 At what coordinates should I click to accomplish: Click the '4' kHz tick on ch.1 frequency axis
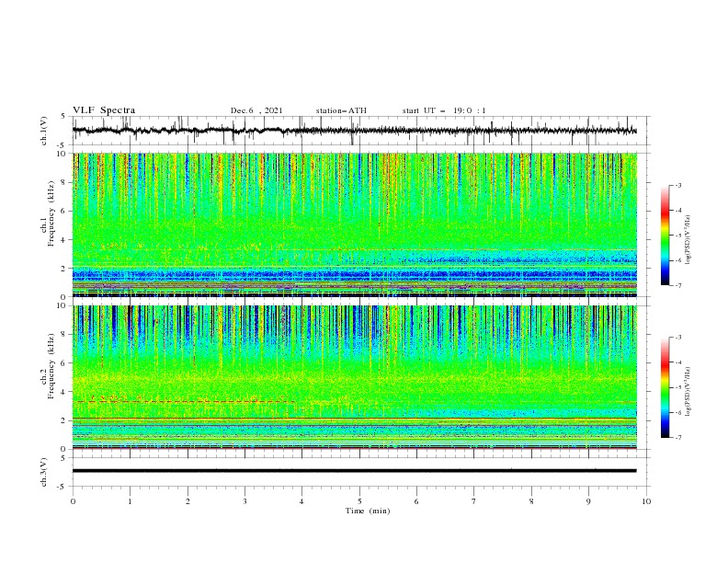(64, 240)
